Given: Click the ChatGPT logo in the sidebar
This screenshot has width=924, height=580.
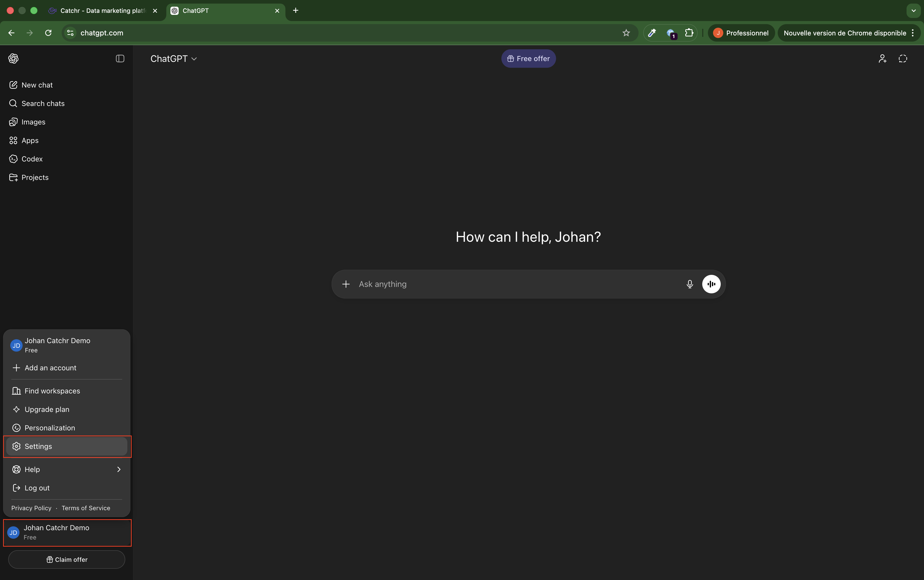Looking at the screenshot, I should click(13, 59).
